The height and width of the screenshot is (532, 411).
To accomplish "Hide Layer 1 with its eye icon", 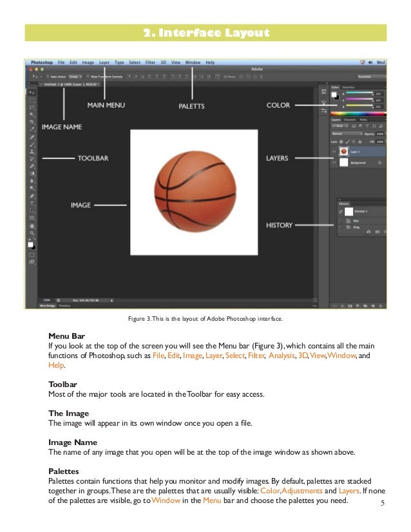I will pos(334,151).
